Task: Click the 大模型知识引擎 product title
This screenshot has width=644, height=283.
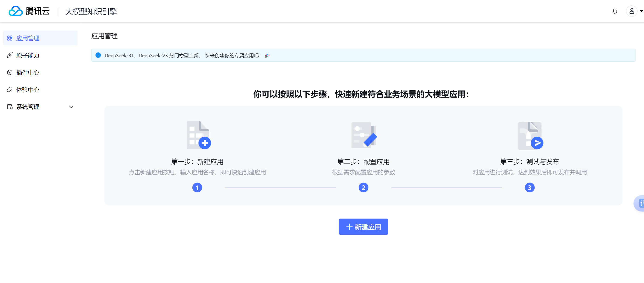Action: (91, 11)
